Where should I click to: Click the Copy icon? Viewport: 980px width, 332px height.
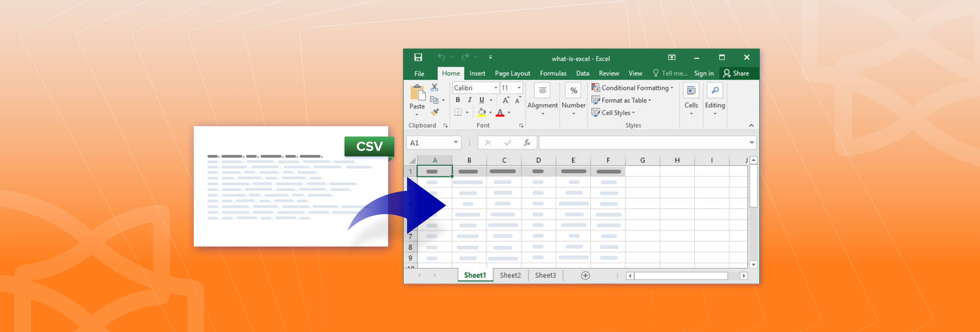[434, 100]
